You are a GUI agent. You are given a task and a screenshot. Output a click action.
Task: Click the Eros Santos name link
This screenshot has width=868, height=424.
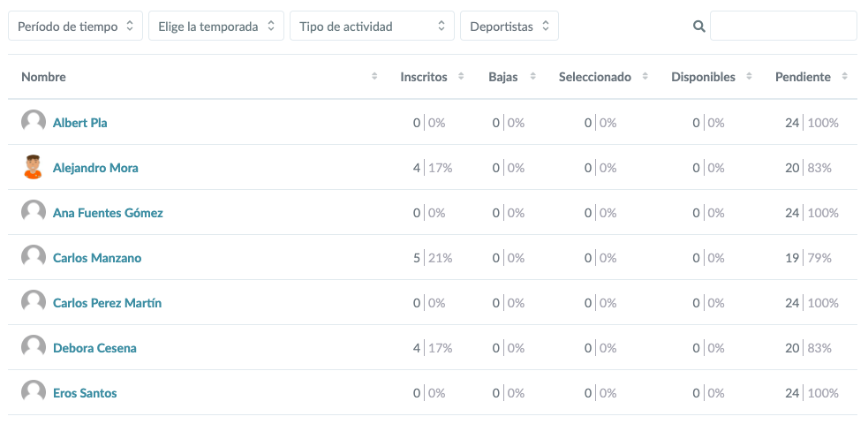[85, 393]
